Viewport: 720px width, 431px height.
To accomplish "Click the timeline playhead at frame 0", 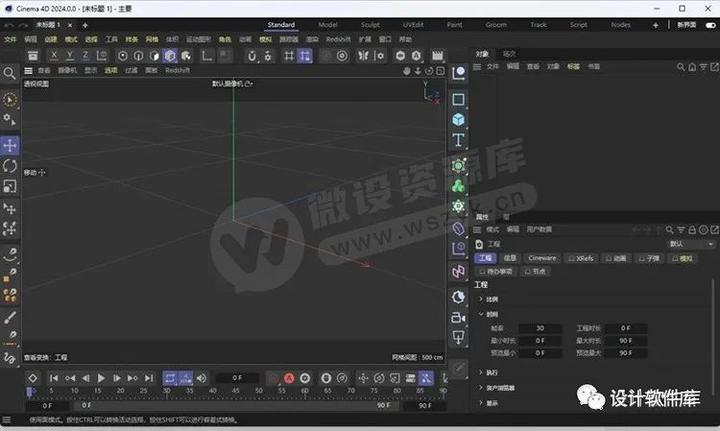I will [29, 392].
